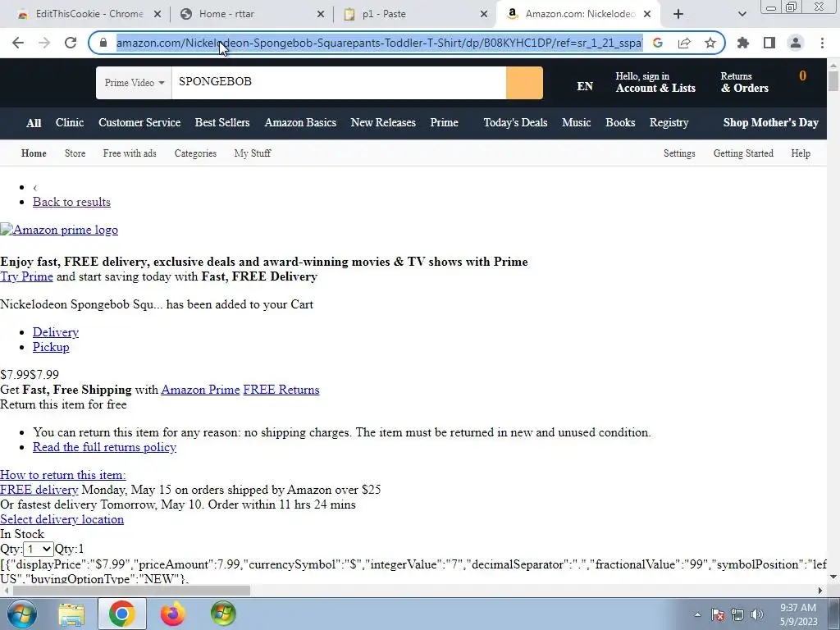Click the Back to results link
840x630 pixels.
coord(72,202)
